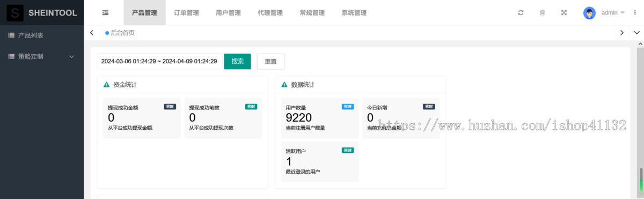Toggle the sidebar collapse menu icon
The height and width of the screenshot is (199, 644).
105,13
